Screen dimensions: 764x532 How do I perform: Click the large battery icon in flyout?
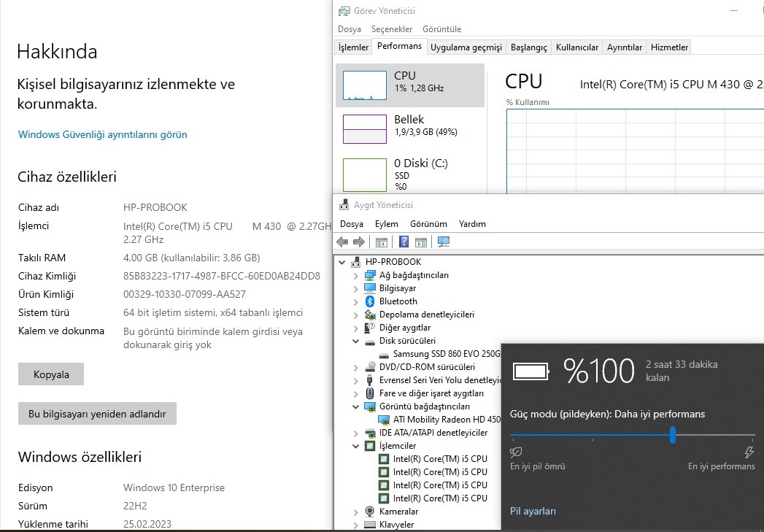click(x=531, y=371)
